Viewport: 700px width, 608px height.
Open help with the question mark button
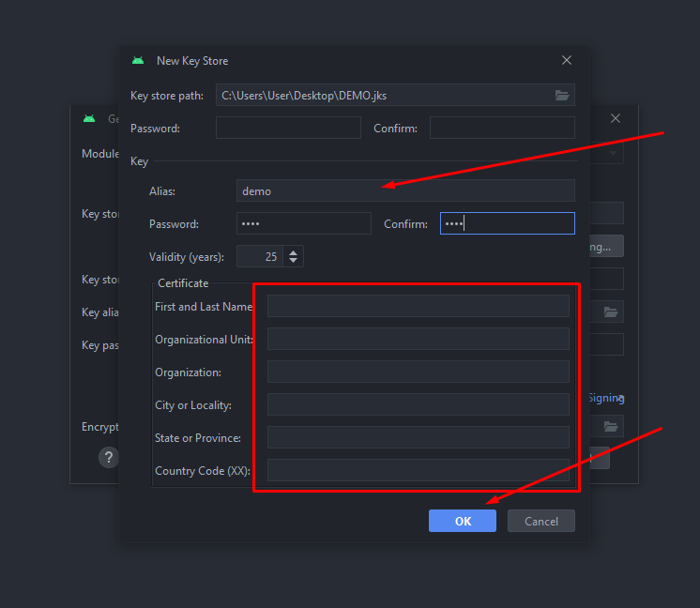(109, 457)
